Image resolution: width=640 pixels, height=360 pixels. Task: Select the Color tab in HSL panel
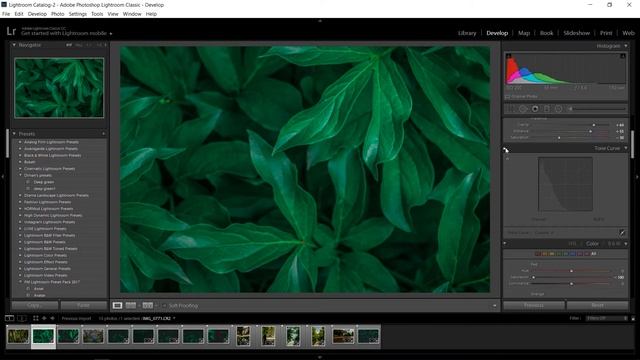[x=592, y=244]
